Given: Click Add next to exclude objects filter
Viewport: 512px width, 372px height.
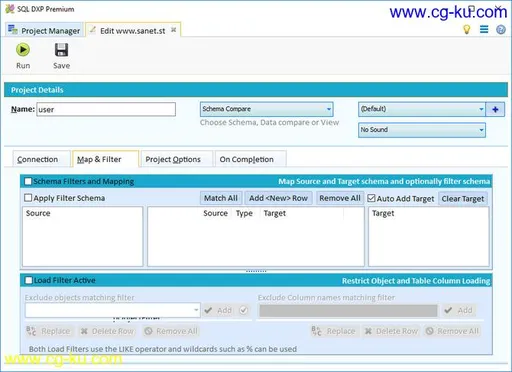Looking at the screenshot, I should tap(219, 310).
